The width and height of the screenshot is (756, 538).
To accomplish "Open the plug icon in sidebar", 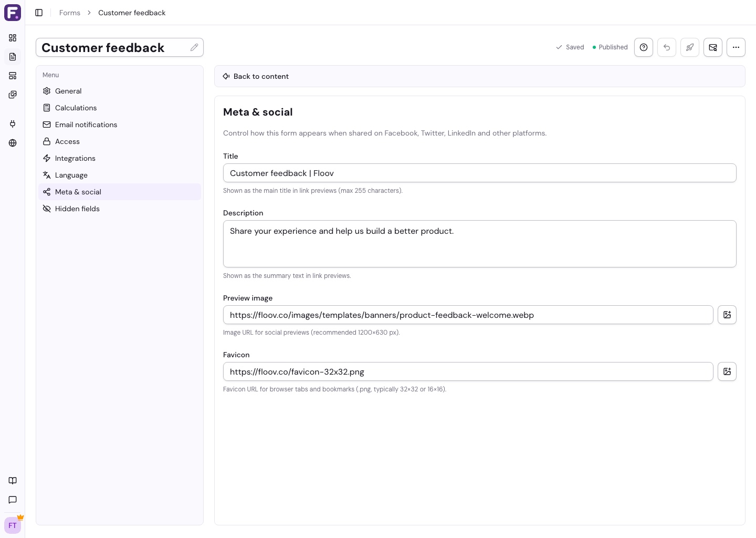I will [13, 124].
